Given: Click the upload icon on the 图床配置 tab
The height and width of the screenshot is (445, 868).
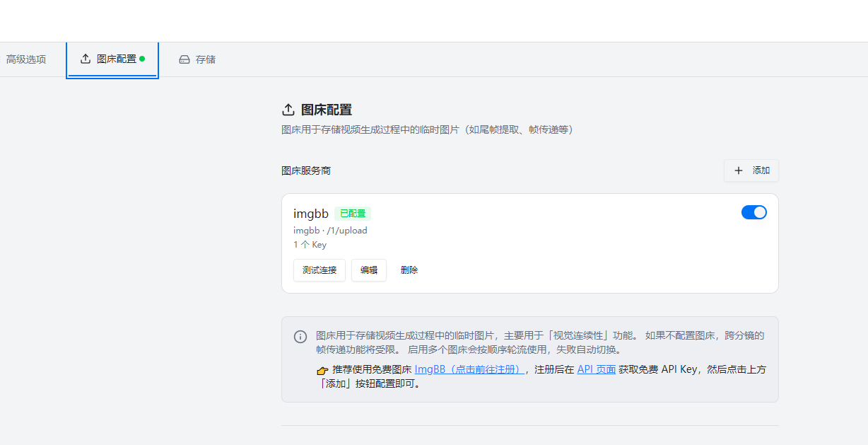Looking at the screenshot, I should coord(86,59).
